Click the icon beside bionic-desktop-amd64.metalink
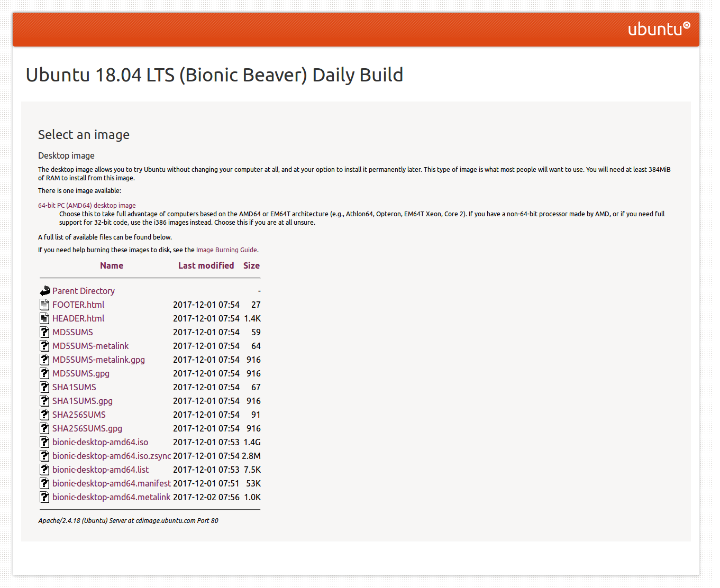Viewport: 720px width, 588px height. coord(45,497)
